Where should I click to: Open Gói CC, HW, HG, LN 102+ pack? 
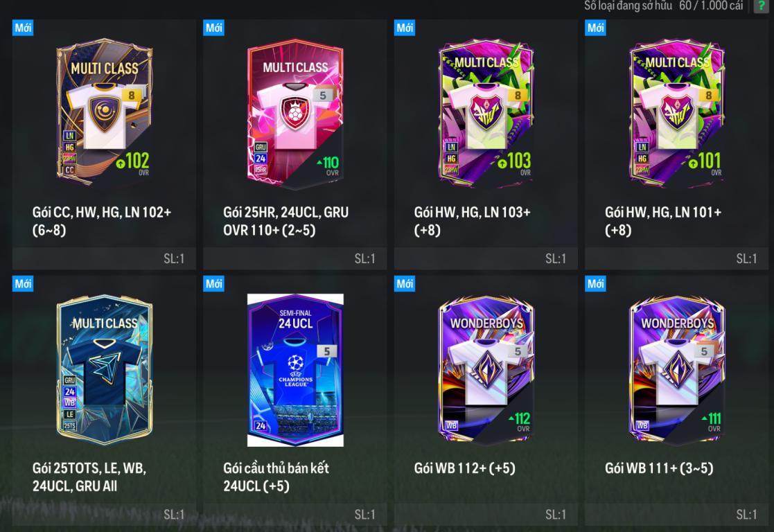[x=102, y=221]
